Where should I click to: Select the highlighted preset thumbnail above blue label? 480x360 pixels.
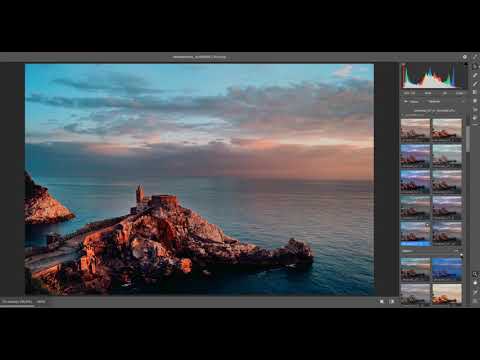tap(415, 232)
